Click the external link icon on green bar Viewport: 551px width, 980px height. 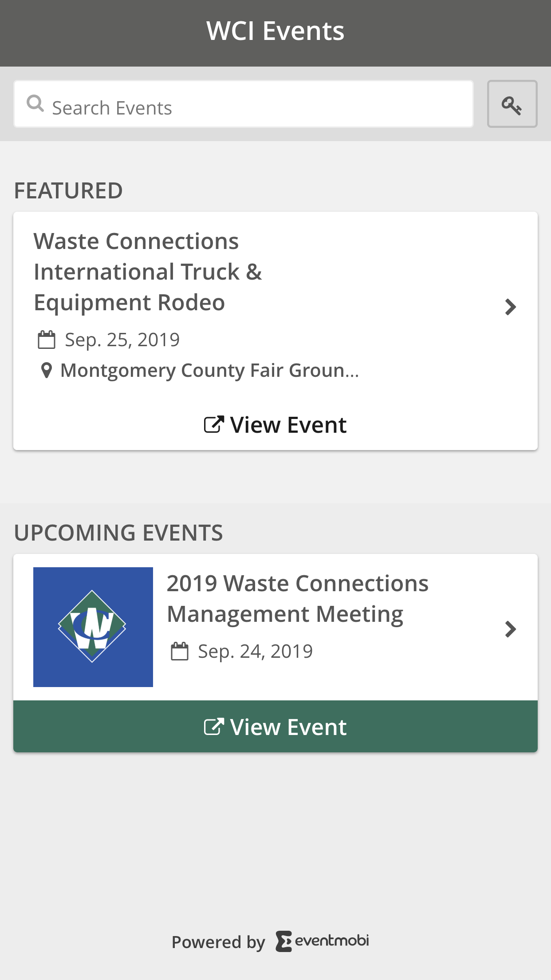(213, 727)
